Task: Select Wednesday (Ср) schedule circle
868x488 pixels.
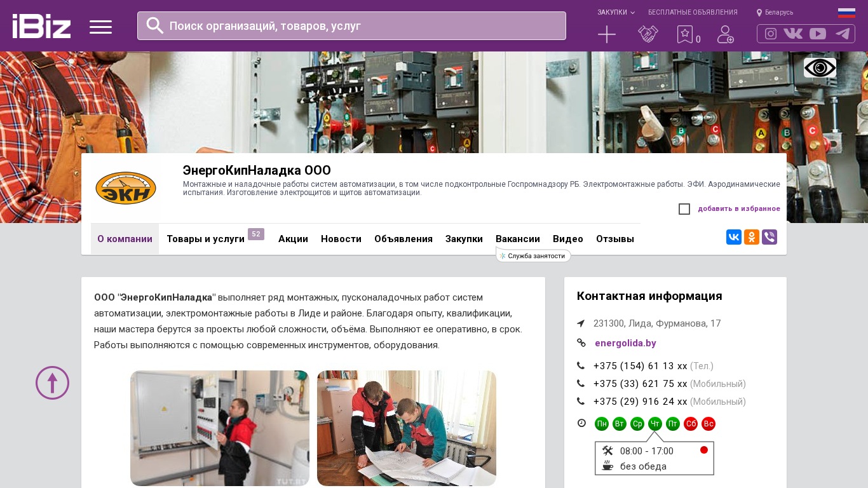Action: [637, 424]
